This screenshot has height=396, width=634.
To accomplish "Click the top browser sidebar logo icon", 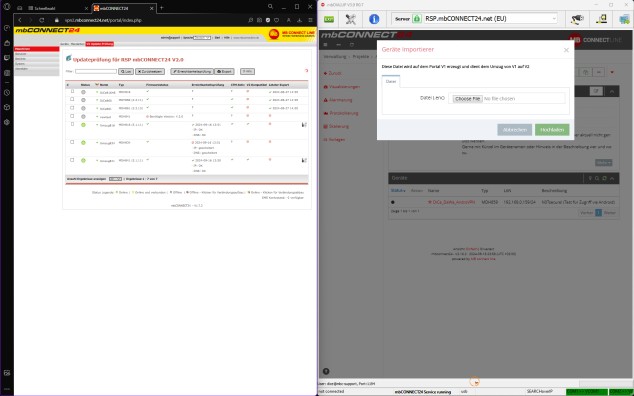I will click(x=7, y=6).
